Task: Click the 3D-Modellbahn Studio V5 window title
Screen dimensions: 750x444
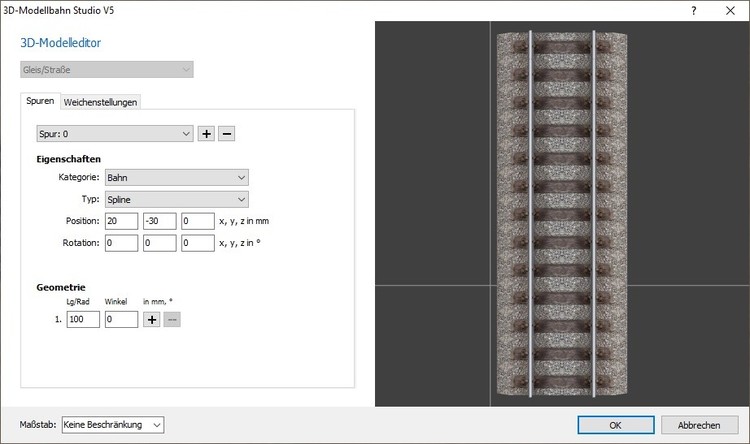Action: [x=58, y=11]
